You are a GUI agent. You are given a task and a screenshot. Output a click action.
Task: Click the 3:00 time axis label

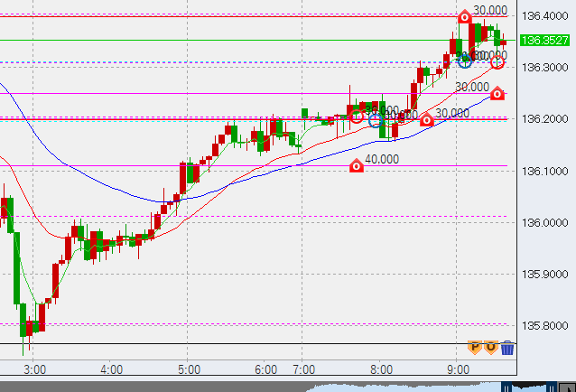pos(35,369)
